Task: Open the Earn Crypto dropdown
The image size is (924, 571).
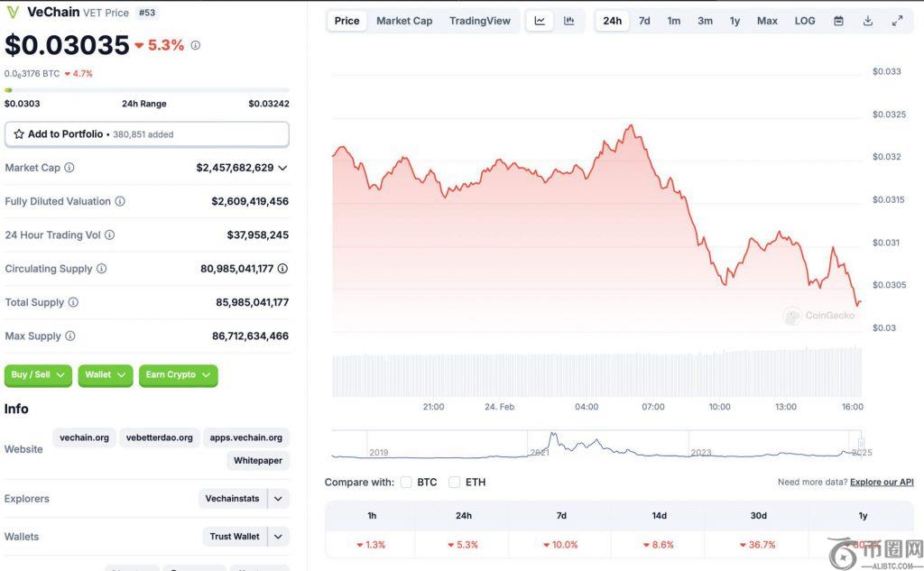Action: [178, 375]
